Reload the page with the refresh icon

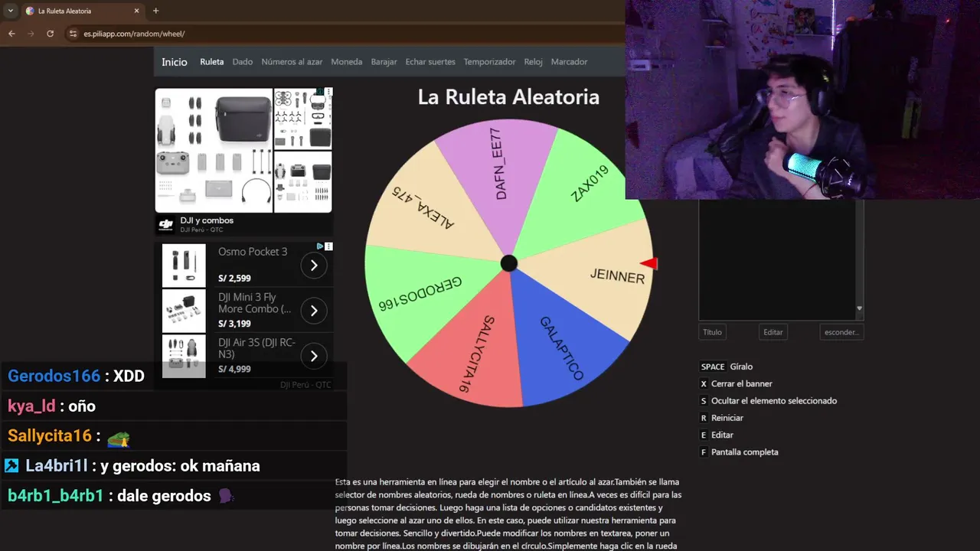tap(51, 34)
